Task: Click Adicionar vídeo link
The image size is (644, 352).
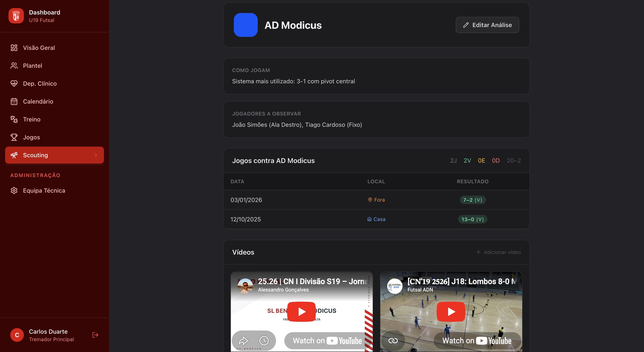Action: (499, 252)
